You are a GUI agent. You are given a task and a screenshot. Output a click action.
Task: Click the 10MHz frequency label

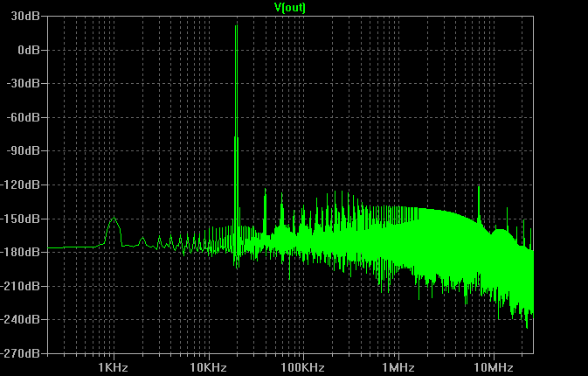(493, 367)
